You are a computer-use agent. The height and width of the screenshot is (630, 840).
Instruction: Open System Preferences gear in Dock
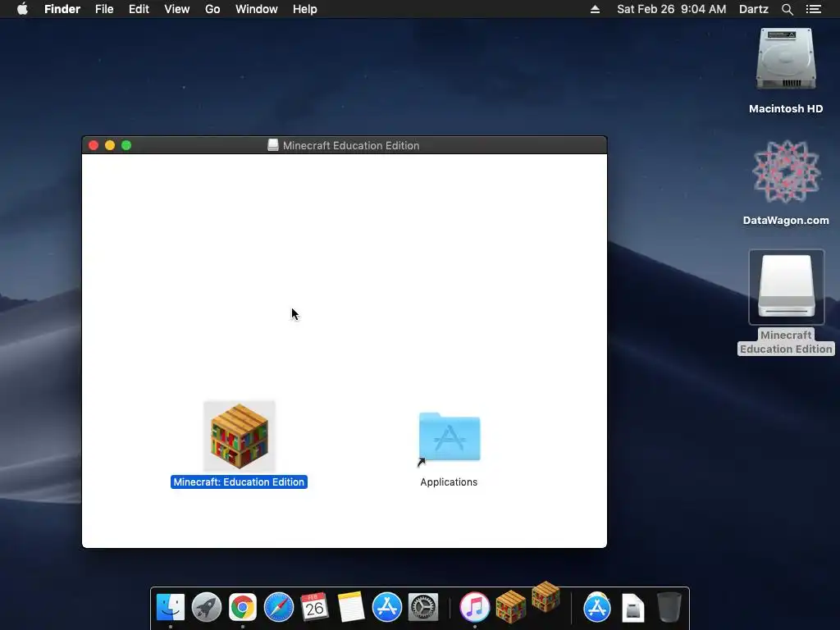pos(423,608)
